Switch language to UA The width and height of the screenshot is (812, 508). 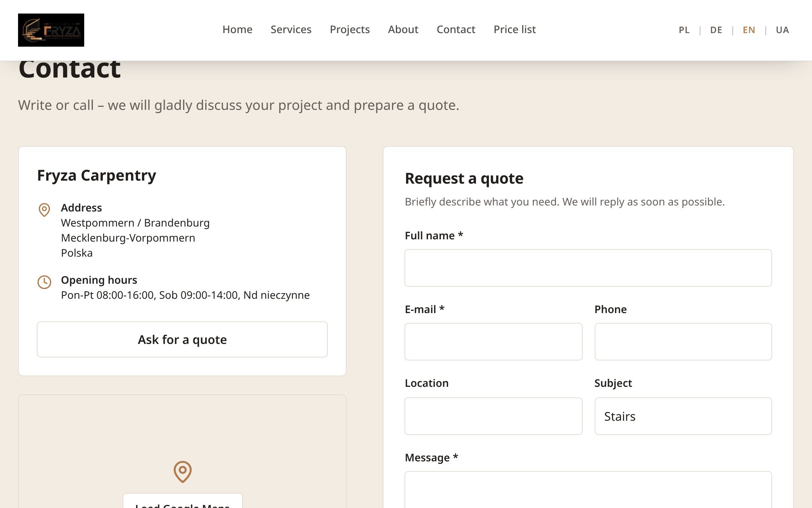[782, 30]
